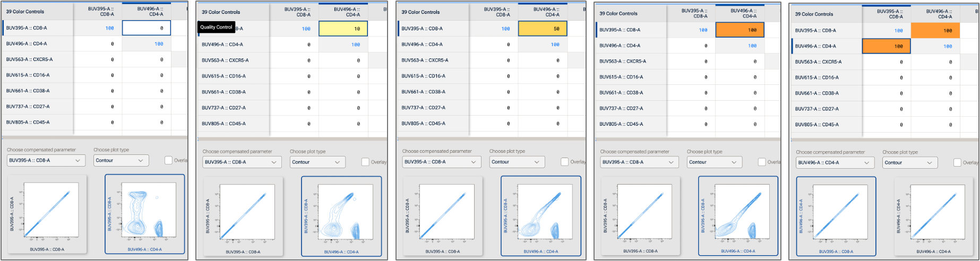980x261 pixels.
Task: Select the BUV395-A diagonal plot thumbnail in rightmost panel
Action: [x=836, y=217]
